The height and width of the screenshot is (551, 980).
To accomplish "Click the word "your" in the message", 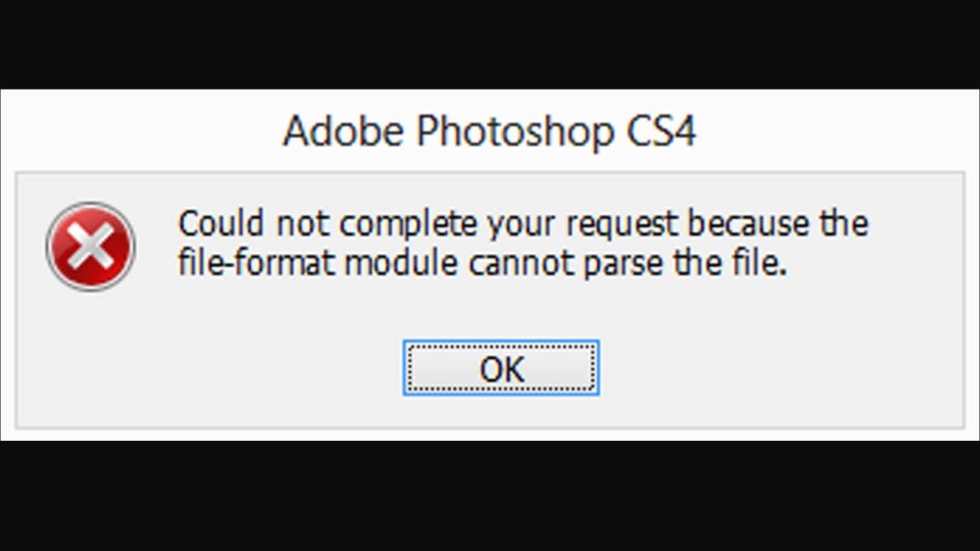I will 528,224.
